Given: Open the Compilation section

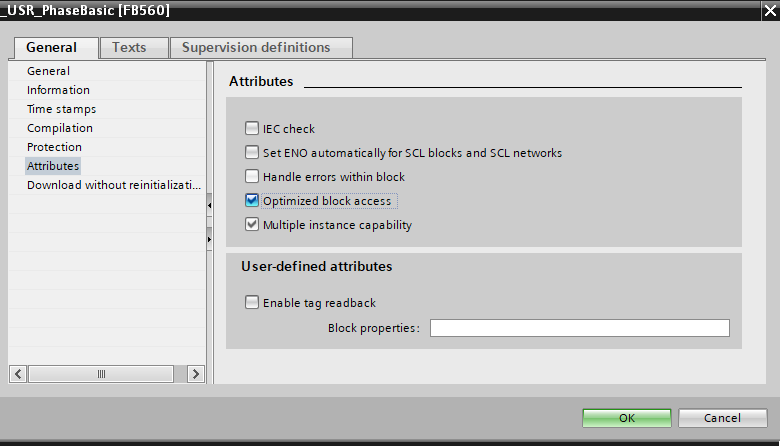Looking at the screenshot, I should 60,128.
